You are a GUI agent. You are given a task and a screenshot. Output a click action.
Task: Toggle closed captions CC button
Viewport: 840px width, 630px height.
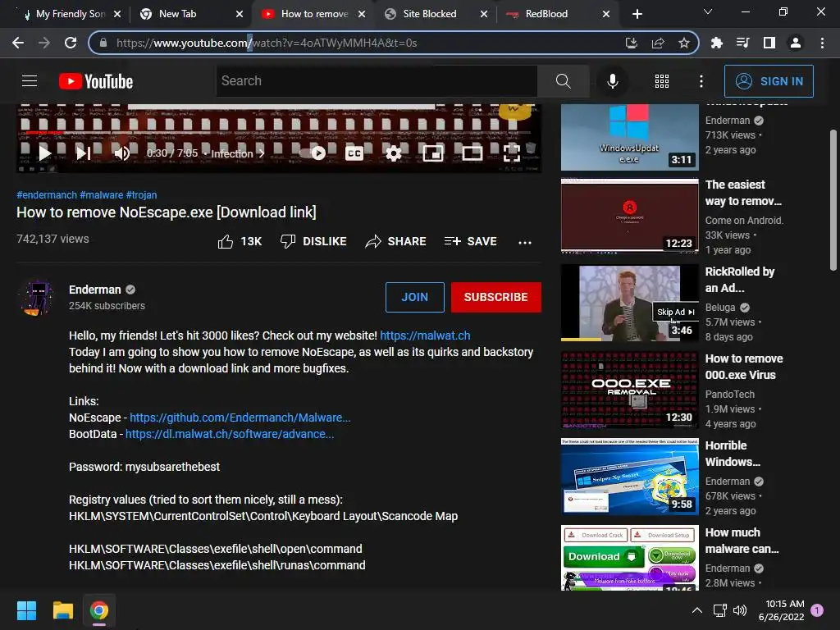coord(354,153)
